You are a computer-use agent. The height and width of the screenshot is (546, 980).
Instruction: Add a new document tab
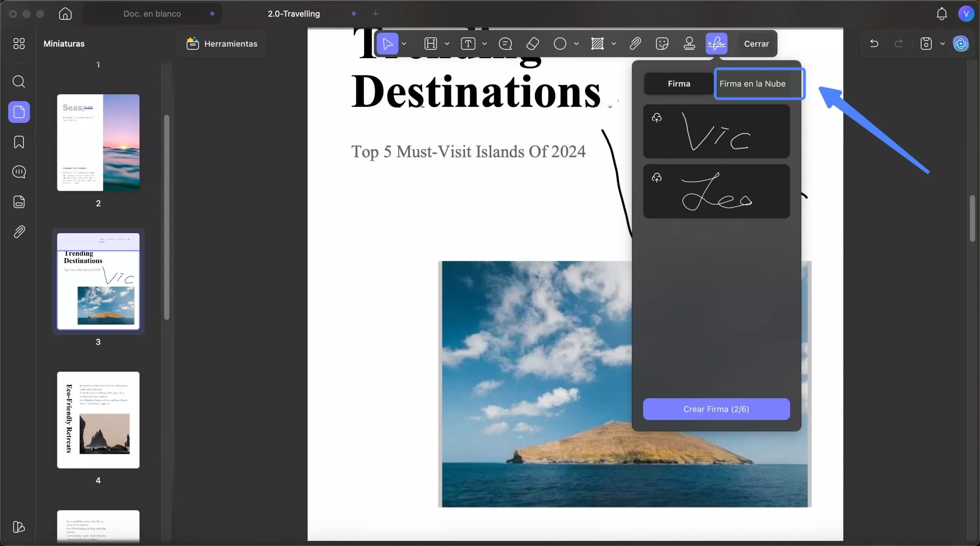click(376, 14)
